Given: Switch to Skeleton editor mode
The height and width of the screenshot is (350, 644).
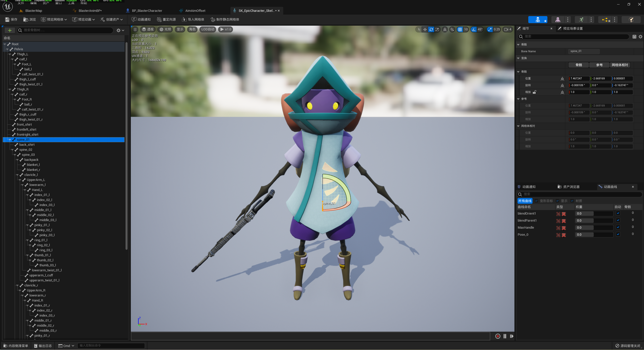Looking at the screenshot, I should click(x=538, y=20).
